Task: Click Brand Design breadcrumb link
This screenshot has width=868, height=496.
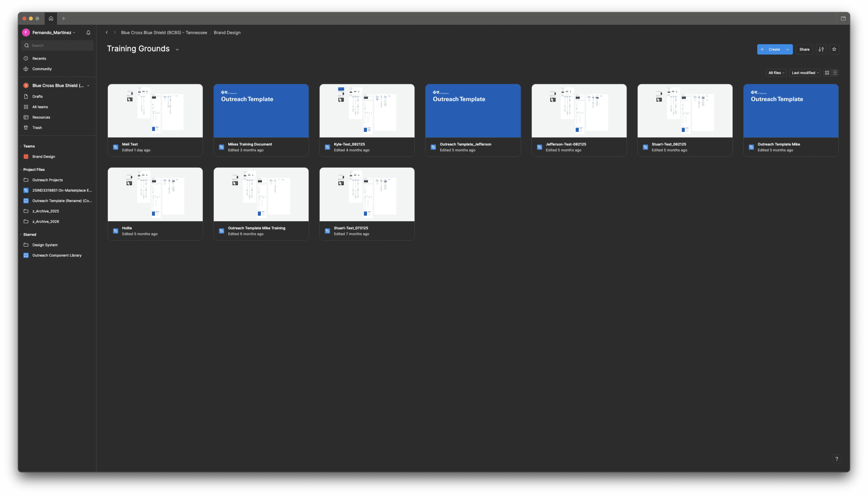Action: [227, 33]
